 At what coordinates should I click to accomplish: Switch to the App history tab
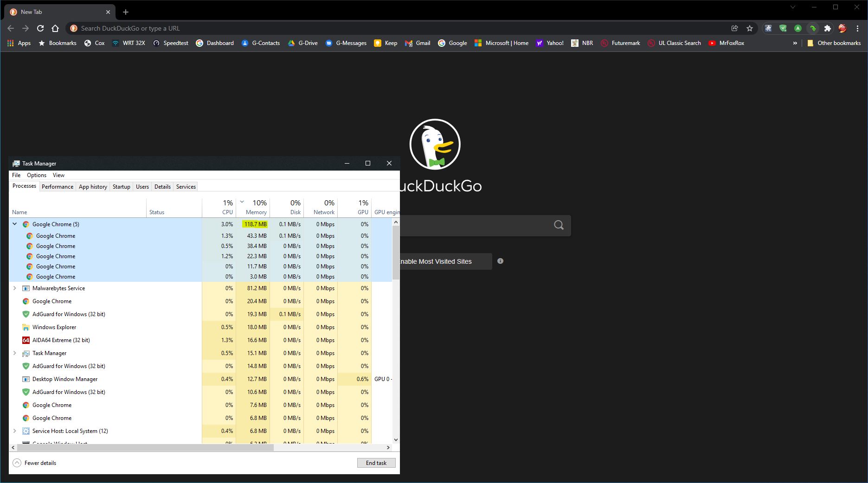93,187
